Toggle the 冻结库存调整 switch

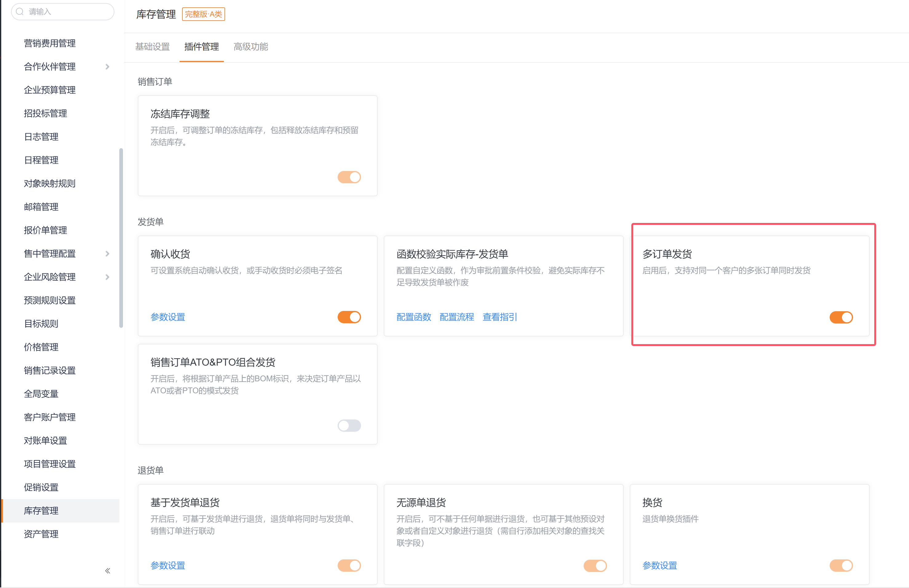pos(349,177)
